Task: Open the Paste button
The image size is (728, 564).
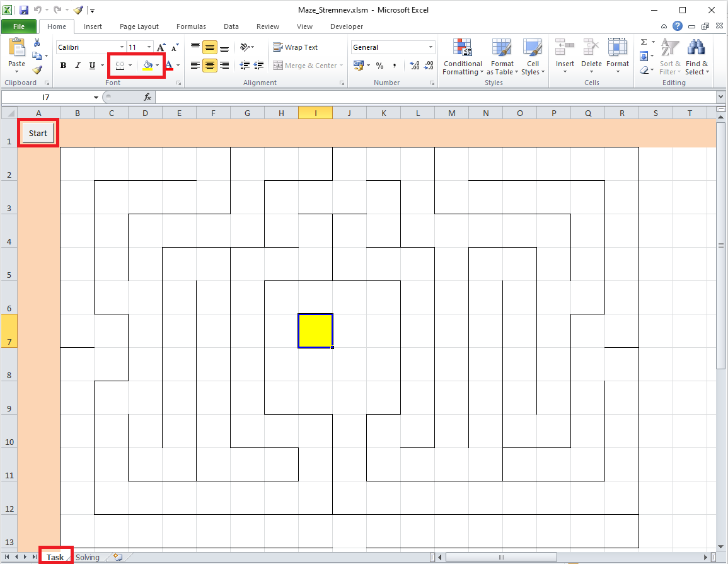Action: coord(17,54)
